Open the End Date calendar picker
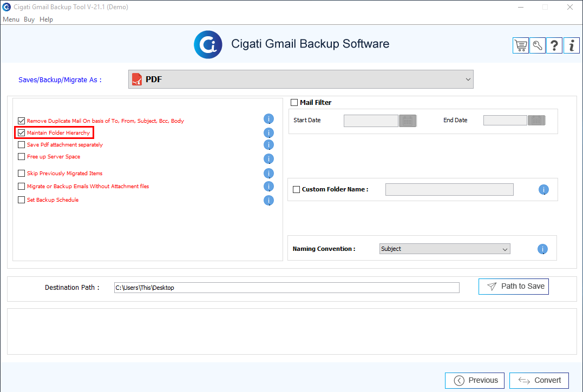 click(x=536, y=120)
